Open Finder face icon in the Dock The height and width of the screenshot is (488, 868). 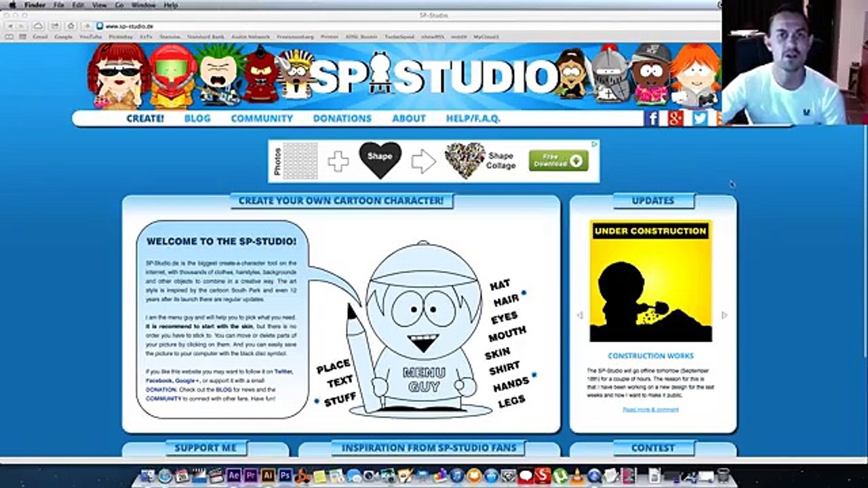148,476
